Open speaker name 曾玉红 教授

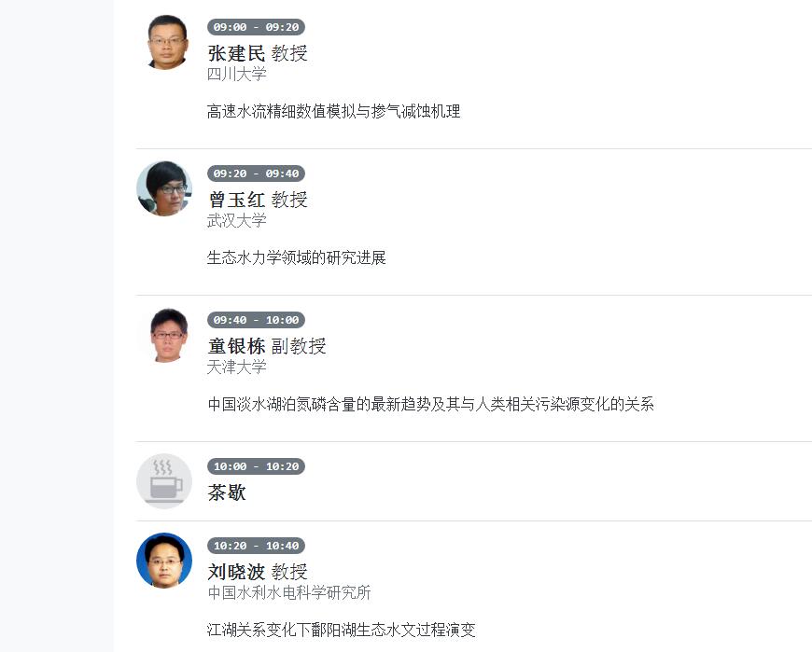point(257,200)
